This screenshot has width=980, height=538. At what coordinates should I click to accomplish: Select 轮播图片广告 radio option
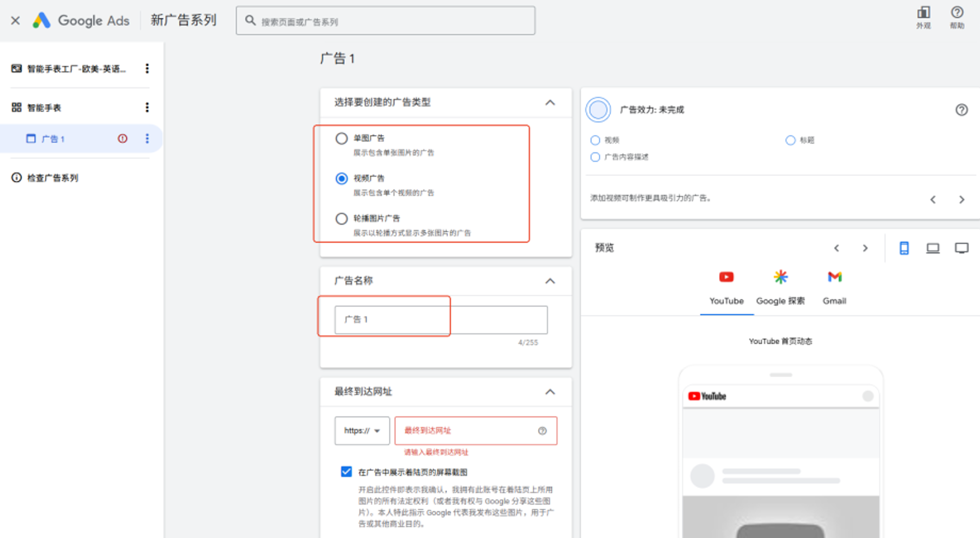[x=341, y=219]
